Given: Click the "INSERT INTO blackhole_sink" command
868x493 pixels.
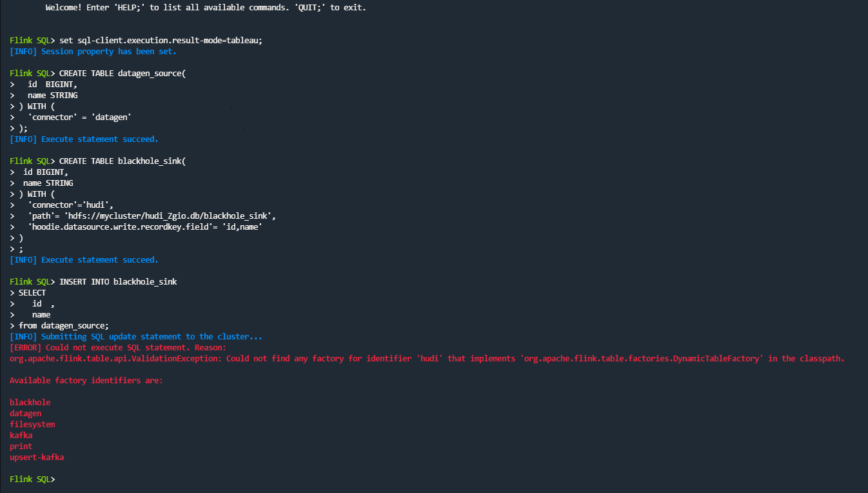Looking at the screenshot, I should point(117,282).
